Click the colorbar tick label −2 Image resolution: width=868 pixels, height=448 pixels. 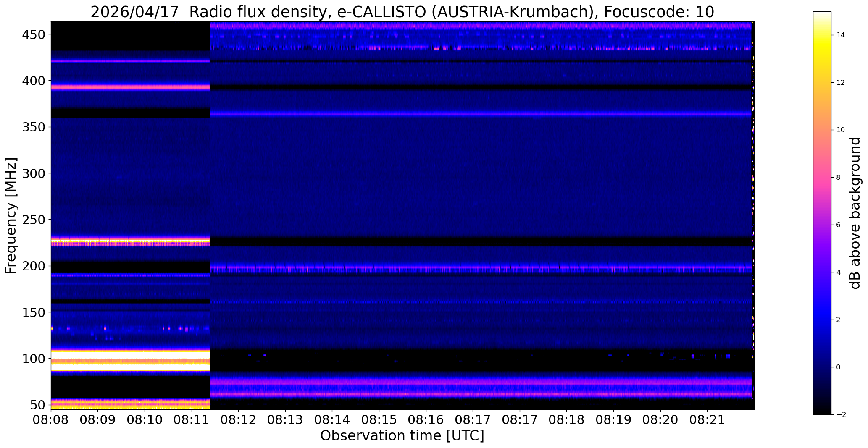(841, 415)
